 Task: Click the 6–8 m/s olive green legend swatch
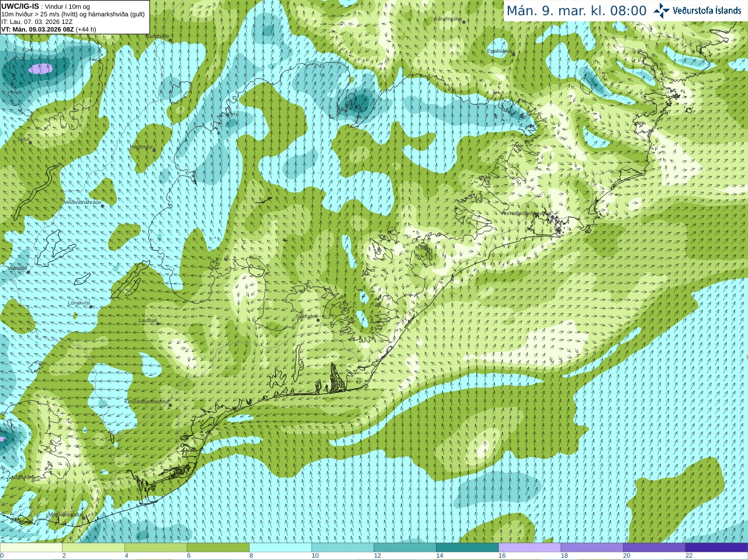click(x=218, y=548)
